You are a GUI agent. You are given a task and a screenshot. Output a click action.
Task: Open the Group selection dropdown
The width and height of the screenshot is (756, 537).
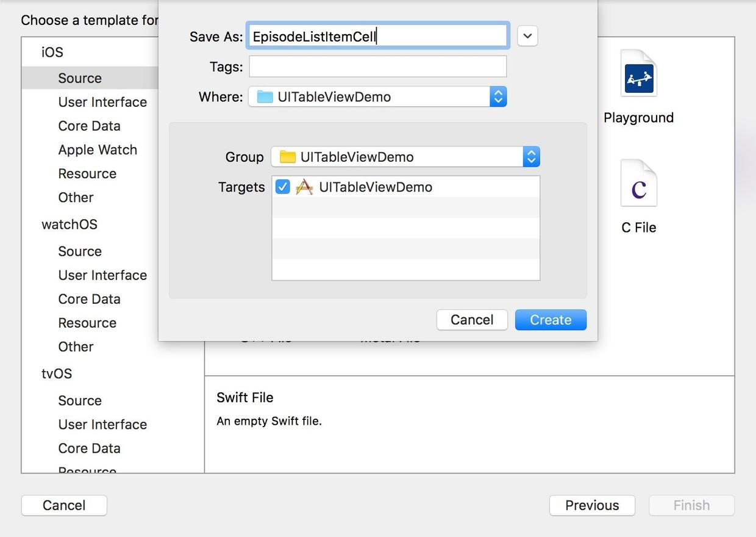tap(531, 157)
